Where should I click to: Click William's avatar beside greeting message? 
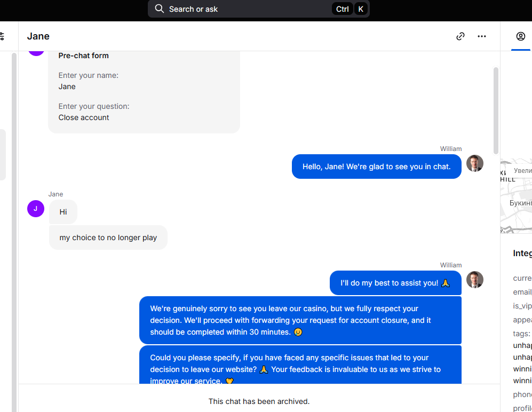point(475,163)
